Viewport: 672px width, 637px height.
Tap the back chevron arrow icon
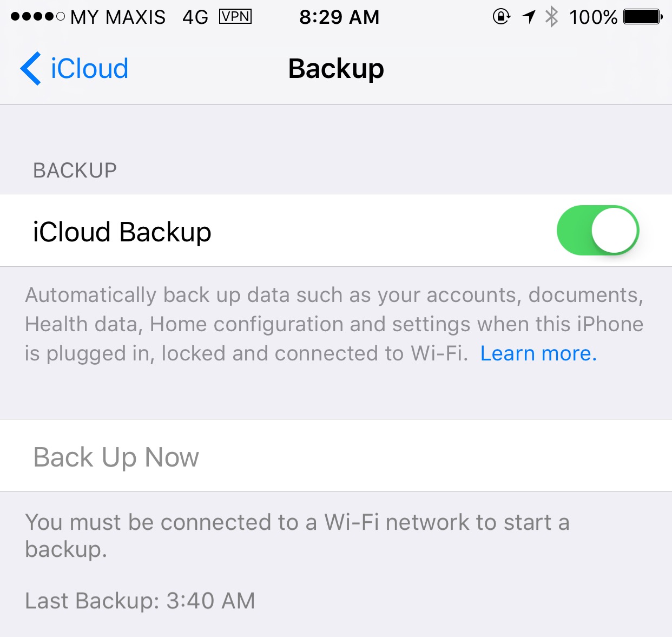(30, 69)
